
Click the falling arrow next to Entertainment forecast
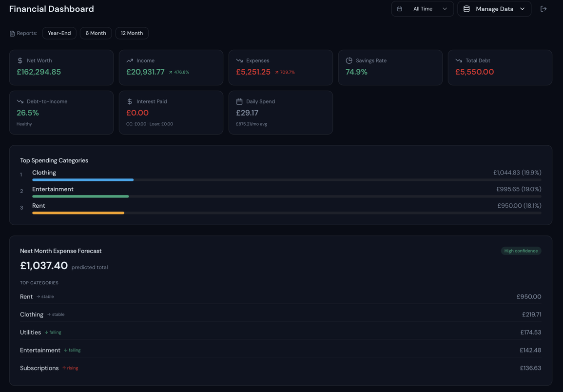[66, 351]
